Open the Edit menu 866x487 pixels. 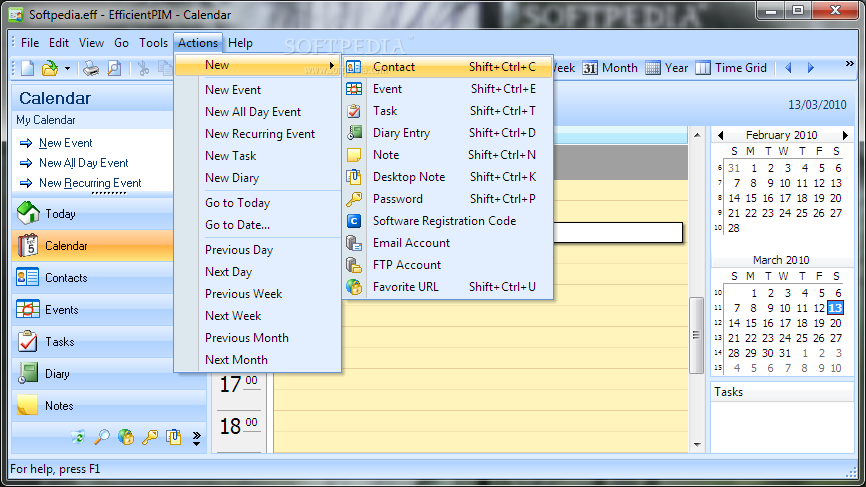[x=59, y=43]
